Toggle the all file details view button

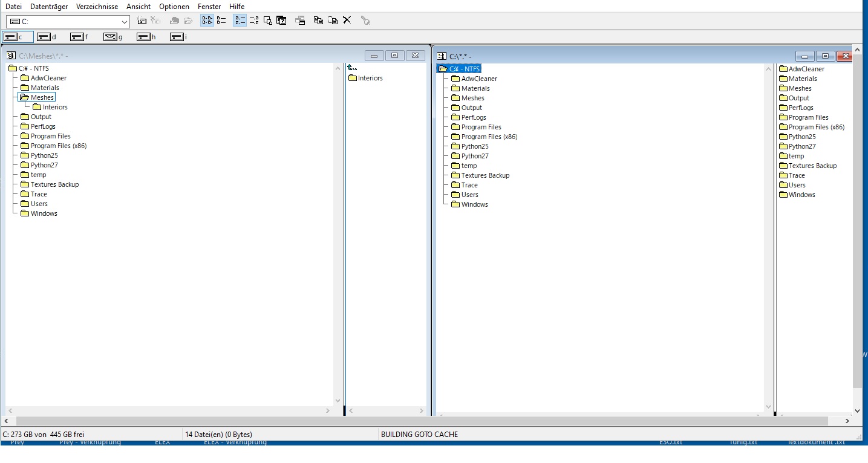click(221, 21)
